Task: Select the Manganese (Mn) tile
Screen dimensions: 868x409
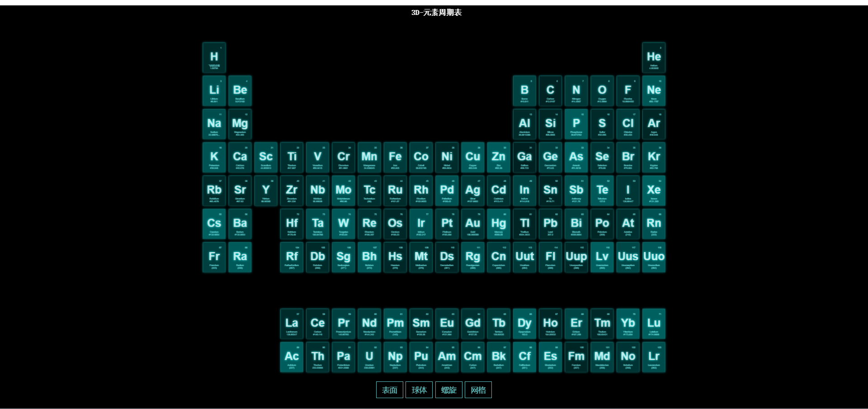Action: click(369, 157)
